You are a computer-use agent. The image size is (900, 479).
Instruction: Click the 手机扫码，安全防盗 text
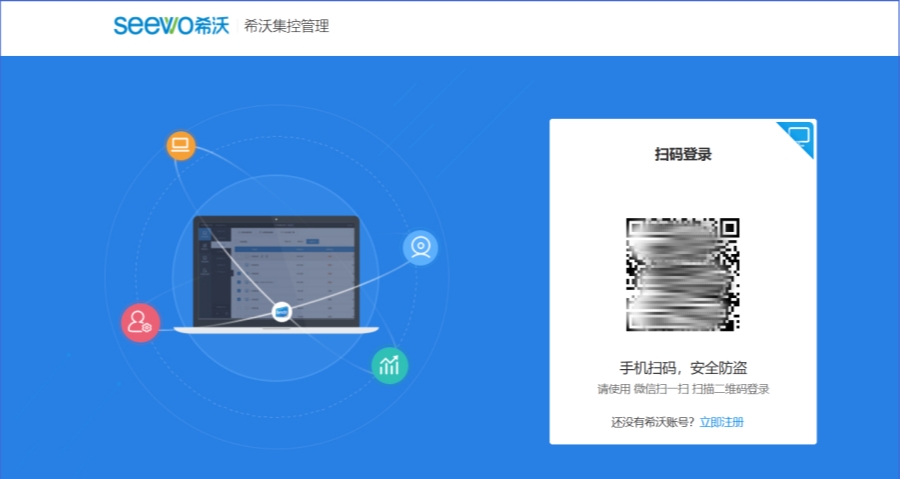pyautogui.click(x=683, y=368)
